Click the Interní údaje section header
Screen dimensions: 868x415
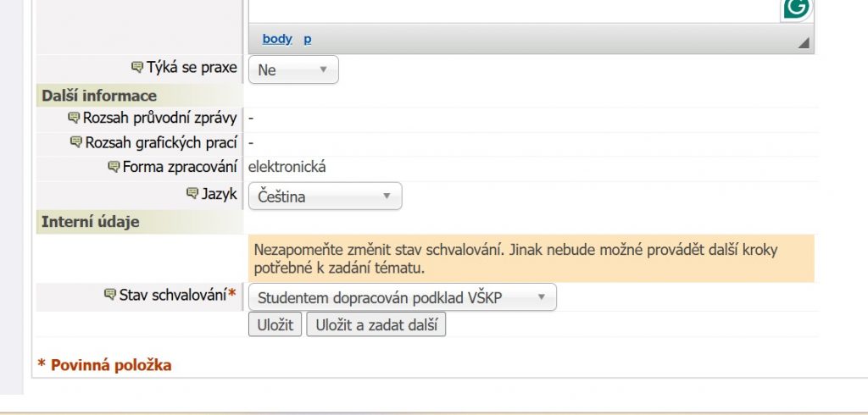coord(91,222)
